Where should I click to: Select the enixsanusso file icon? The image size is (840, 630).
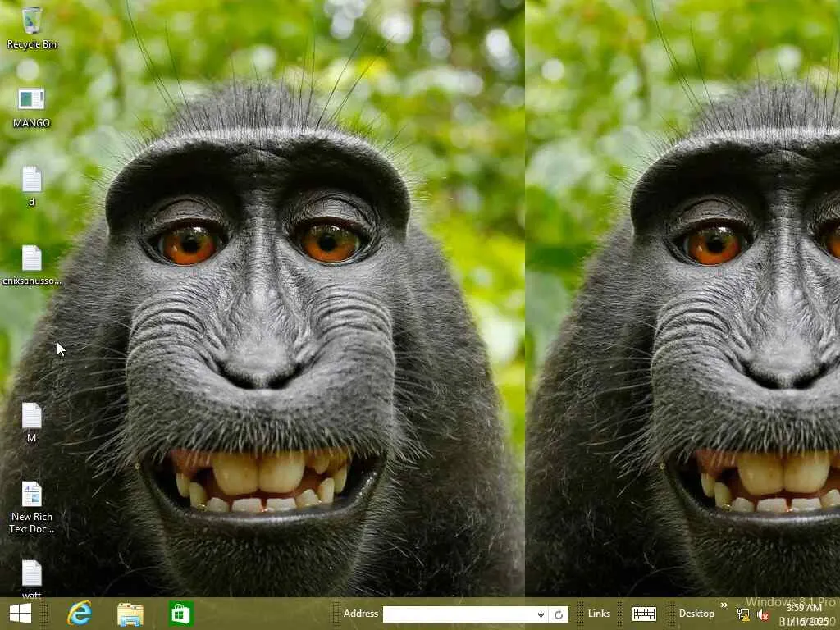32,265
